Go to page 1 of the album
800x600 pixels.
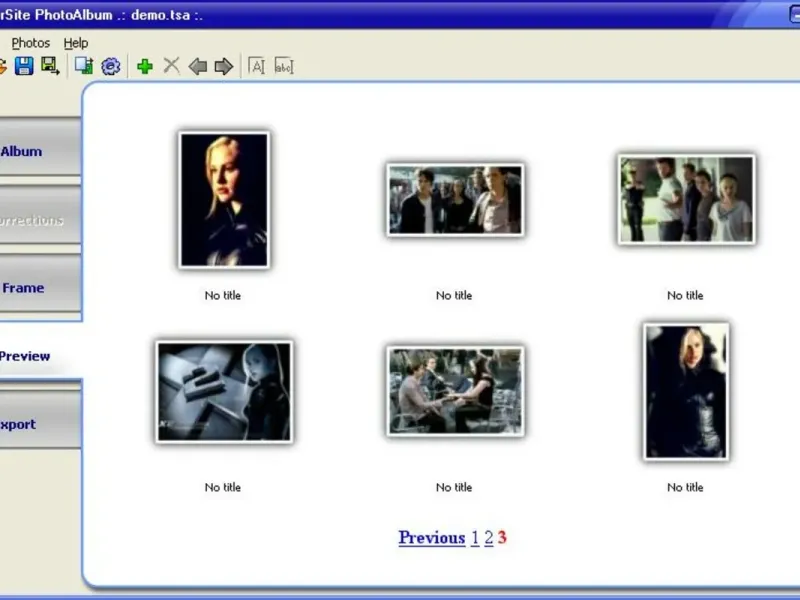pos(475,538)
